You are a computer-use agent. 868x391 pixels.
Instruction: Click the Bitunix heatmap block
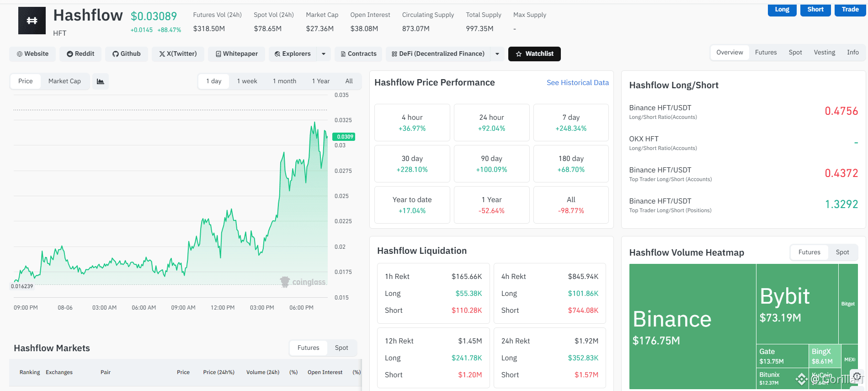pos(783,378)
